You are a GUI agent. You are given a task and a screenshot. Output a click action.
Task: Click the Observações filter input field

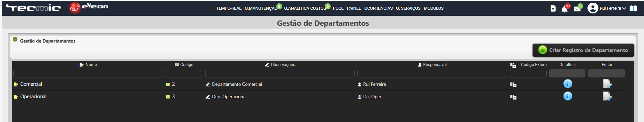280,73
